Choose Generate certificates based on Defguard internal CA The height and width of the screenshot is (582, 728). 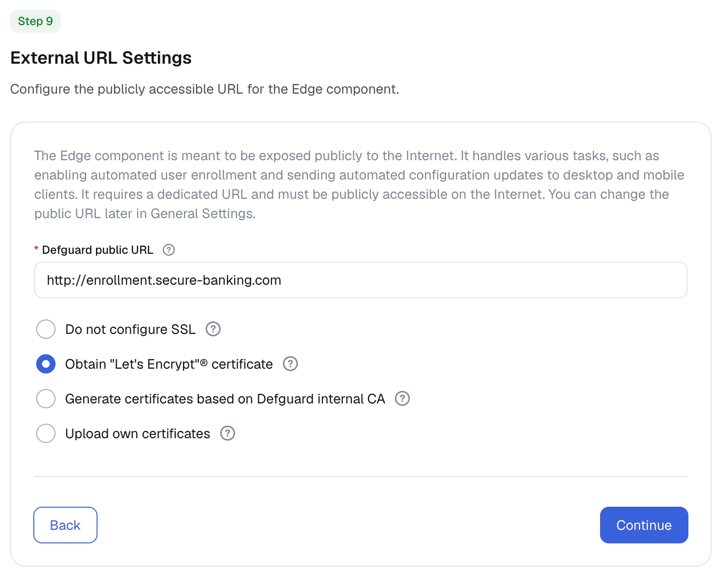pos(46,399)
